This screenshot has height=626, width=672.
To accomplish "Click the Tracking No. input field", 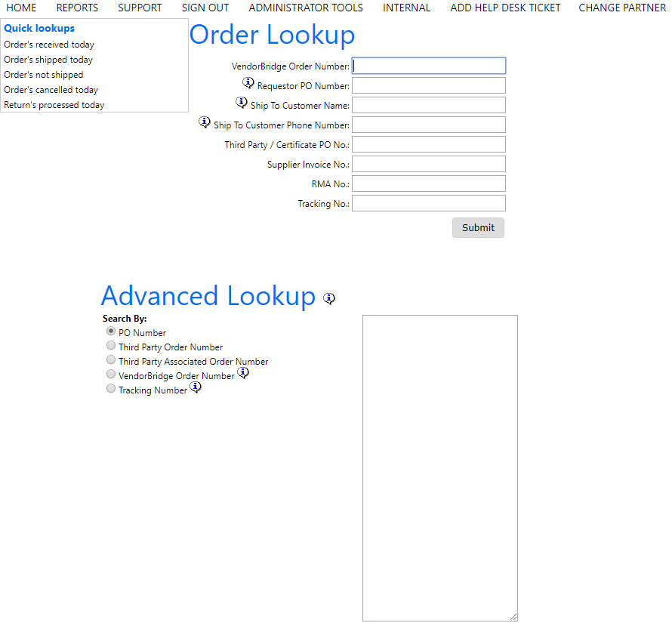I will point(429,204).
